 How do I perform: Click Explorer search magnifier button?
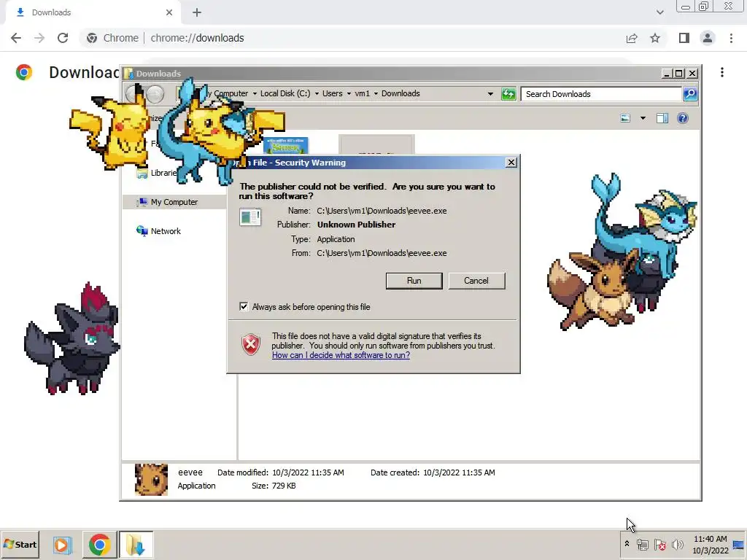point(690,94)
